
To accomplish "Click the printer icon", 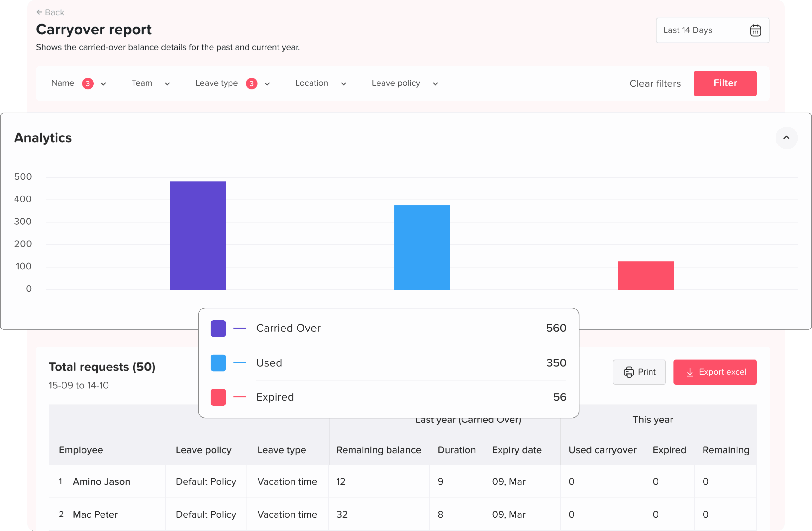I will [628, 372].
